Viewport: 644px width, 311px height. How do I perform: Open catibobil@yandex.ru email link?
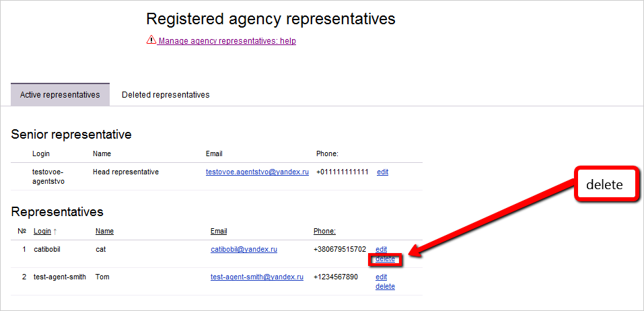pyautogui.click(x=244, y=249)
